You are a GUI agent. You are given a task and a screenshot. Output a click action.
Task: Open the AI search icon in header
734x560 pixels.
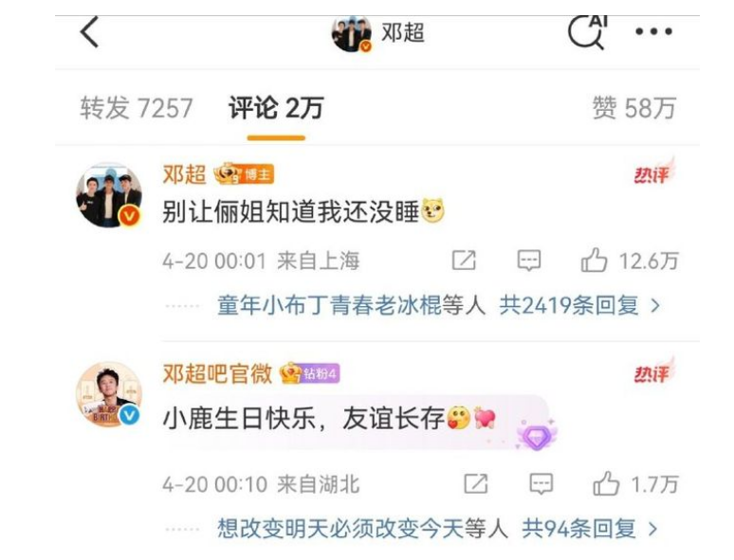coord(587,32)
